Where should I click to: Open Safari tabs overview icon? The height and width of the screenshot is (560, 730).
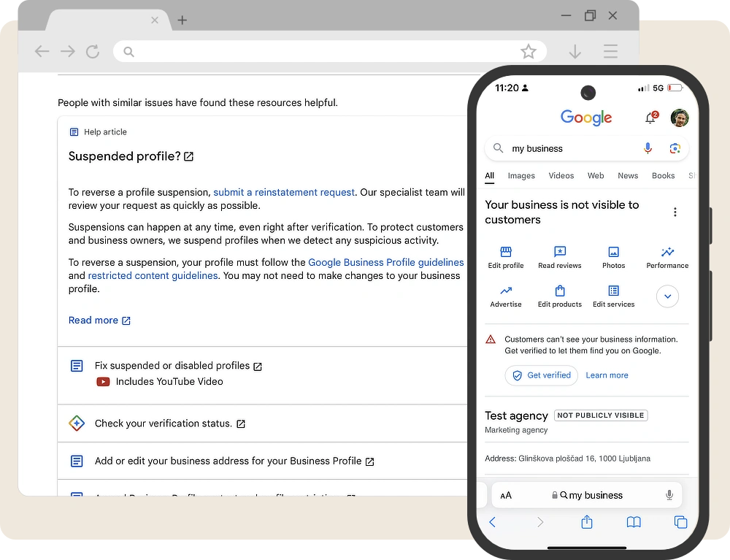[x=680, y=522]
